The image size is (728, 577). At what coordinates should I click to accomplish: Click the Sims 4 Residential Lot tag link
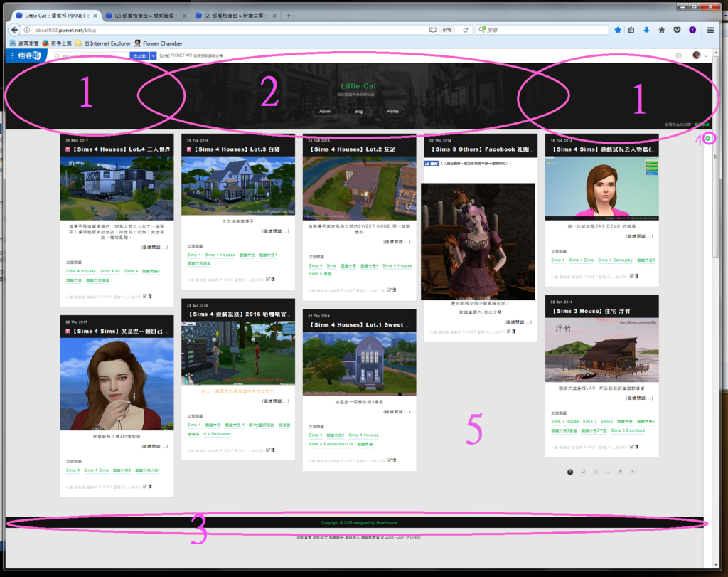331,444
